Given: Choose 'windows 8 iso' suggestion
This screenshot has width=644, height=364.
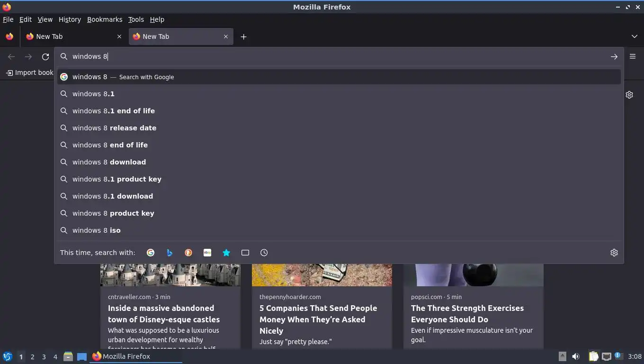Looking at the screenshot, I should pyautogui.click(x=339, y=230).
